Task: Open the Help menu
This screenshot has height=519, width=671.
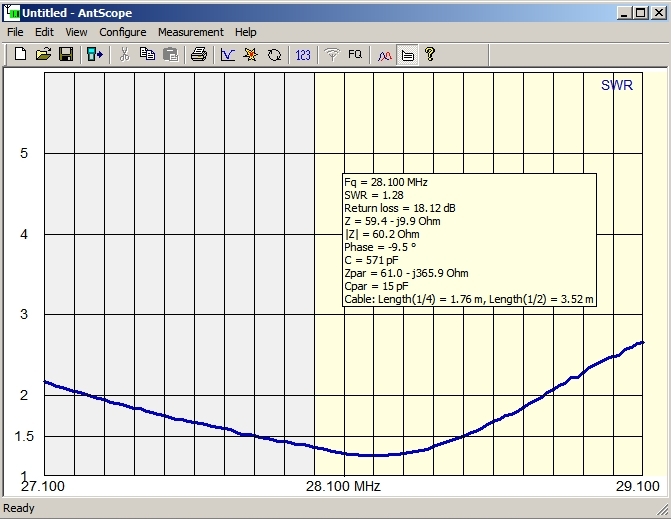Action: [x=245, y=32]
